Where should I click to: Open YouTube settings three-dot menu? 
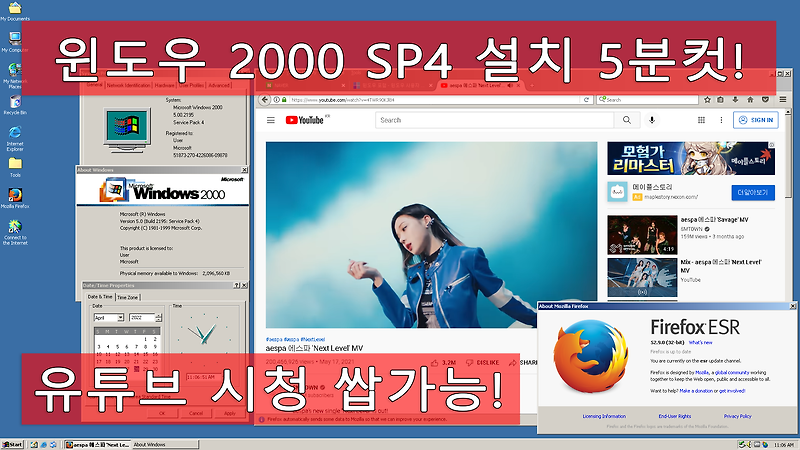pos(721,120)
